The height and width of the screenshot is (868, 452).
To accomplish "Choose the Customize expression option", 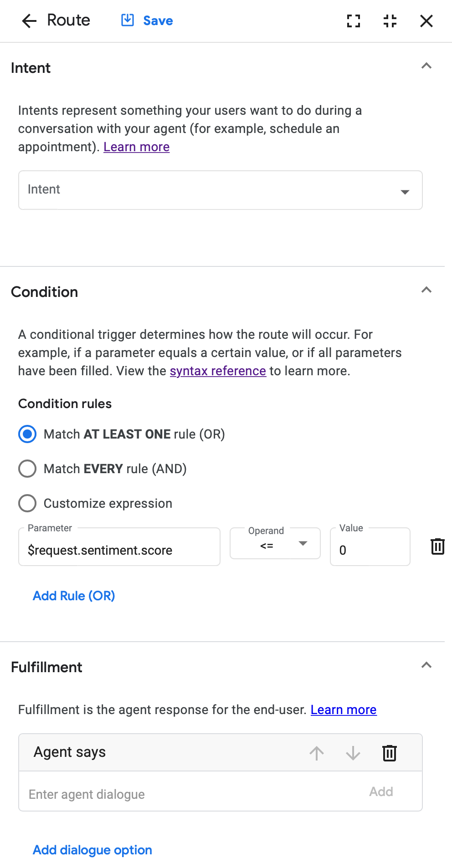I will point(27,503).
